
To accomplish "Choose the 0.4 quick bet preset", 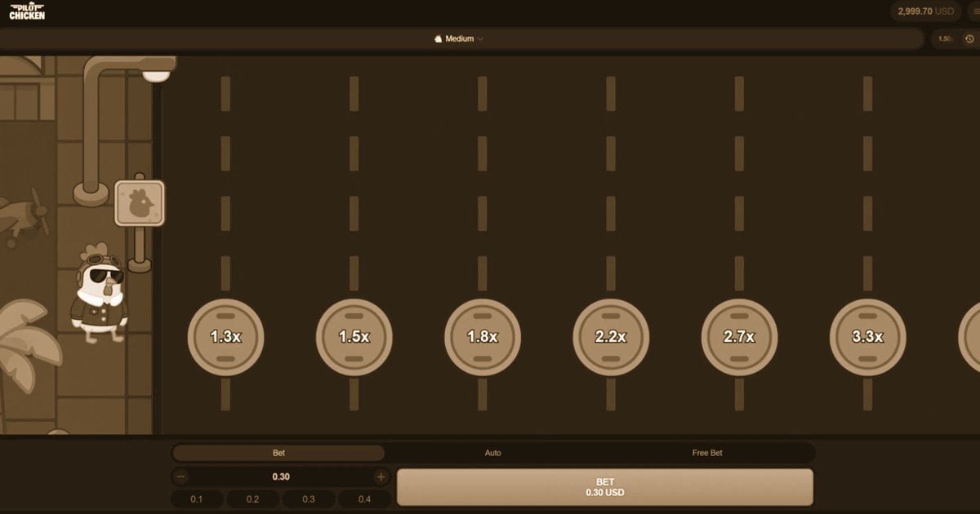I will (363, 499).
